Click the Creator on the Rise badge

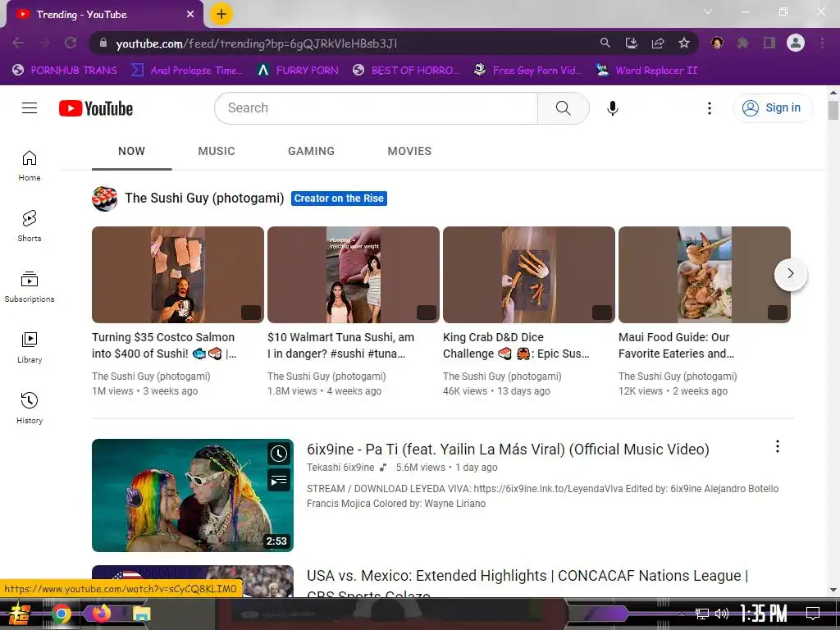339,199
